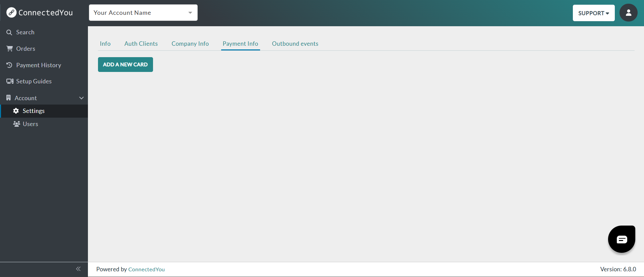Click the Orders shopping cart icon

10,49
